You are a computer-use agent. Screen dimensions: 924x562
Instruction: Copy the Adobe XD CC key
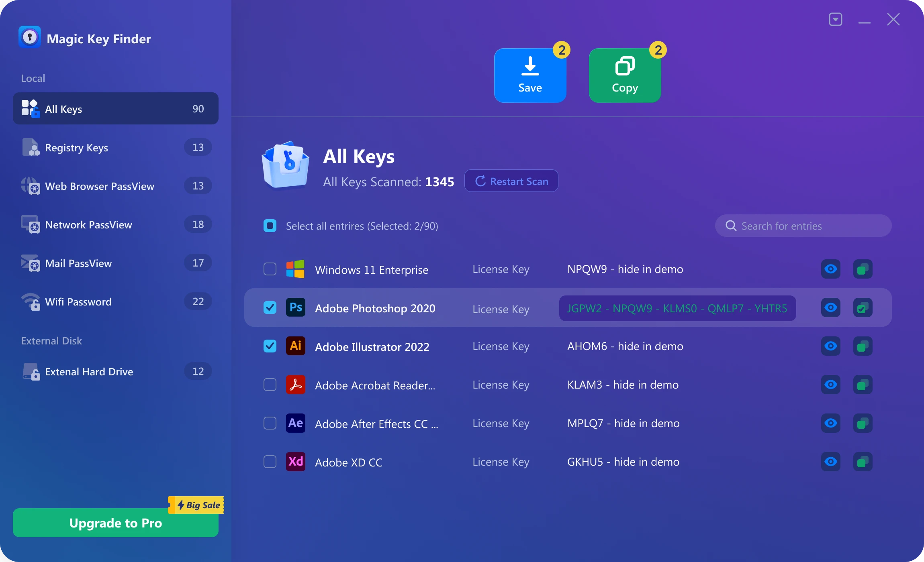(863, 462)
